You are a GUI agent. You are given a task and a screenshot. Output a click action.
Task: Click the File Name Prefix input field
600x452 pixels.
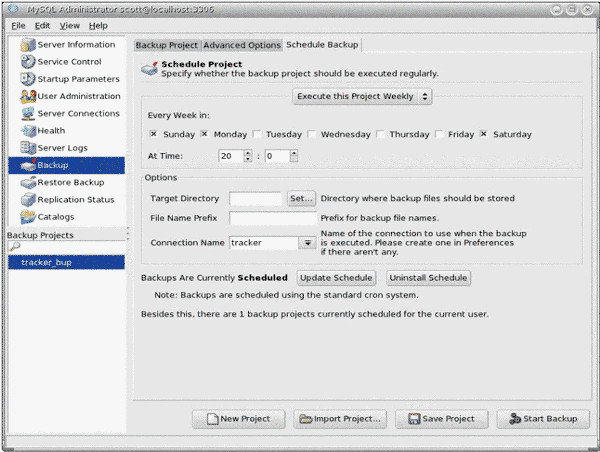coord(273,218)
